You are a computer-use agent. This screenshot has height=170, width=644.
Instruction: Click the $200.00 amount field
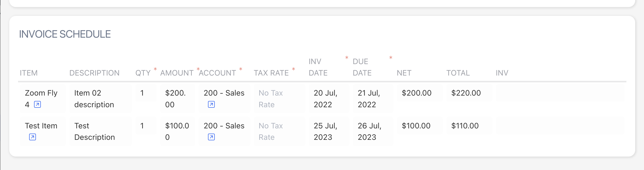coord(177,99)
